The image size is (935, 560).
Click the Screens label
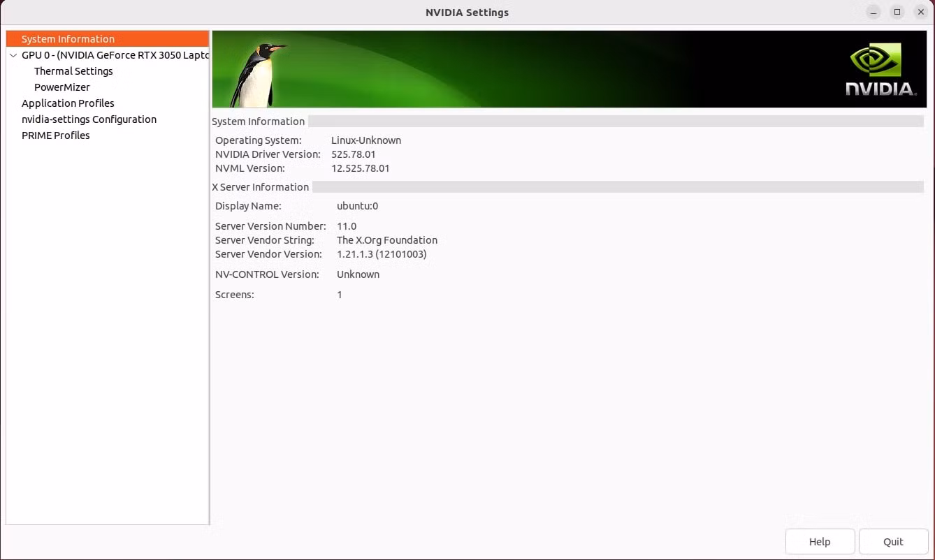[235, 295]
